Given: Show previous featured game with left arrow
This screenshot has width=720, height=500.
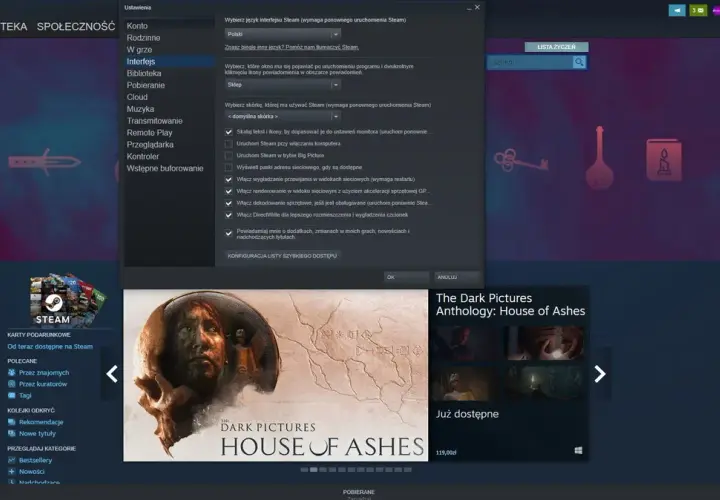Looking at the screenshot, I should pos(112,374).
